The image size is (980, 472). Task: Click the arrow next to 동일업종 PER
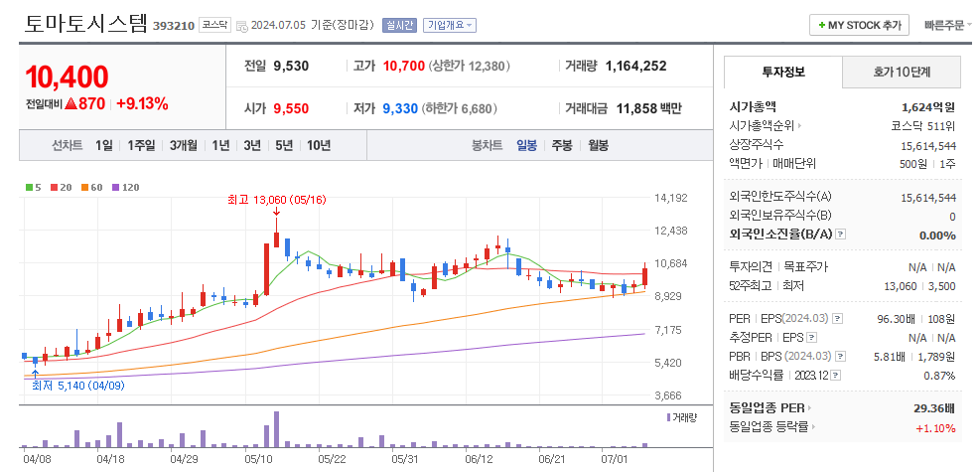click(809, 408)
